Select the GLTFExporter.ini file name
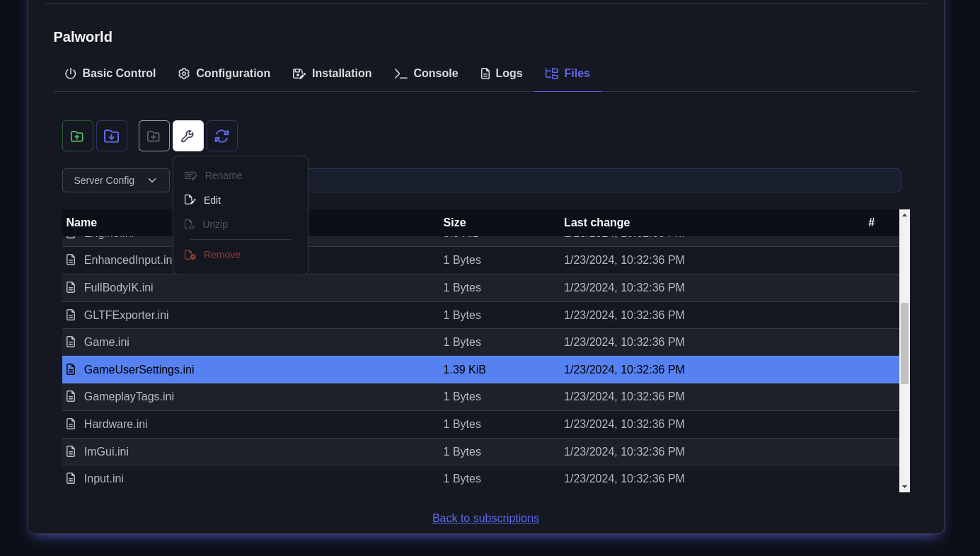This screenshot has width=980, height=556. pyautogui.click(x=126, y=315)
